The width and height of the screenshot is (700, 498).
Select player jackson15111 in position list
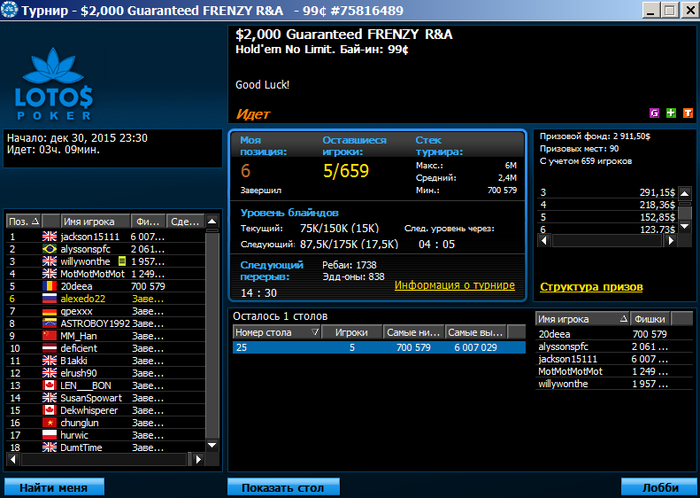[x=105, y=237]
